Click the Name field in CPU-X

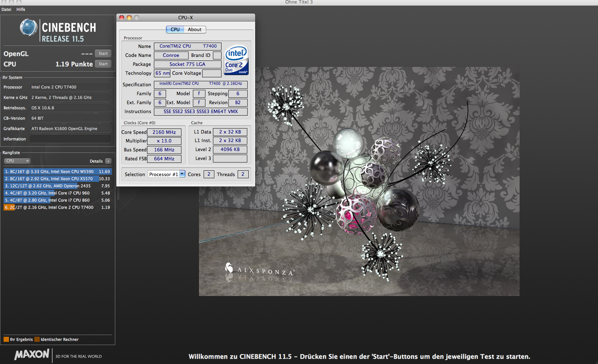coord(188,46)
